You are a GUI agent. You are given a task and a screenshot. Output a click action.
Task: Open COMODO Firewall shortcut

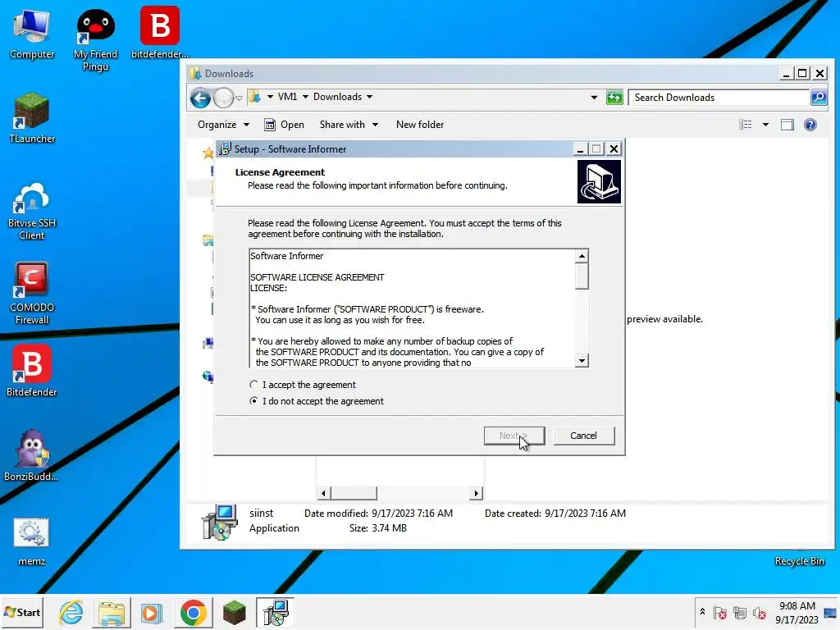coord(32,293)
